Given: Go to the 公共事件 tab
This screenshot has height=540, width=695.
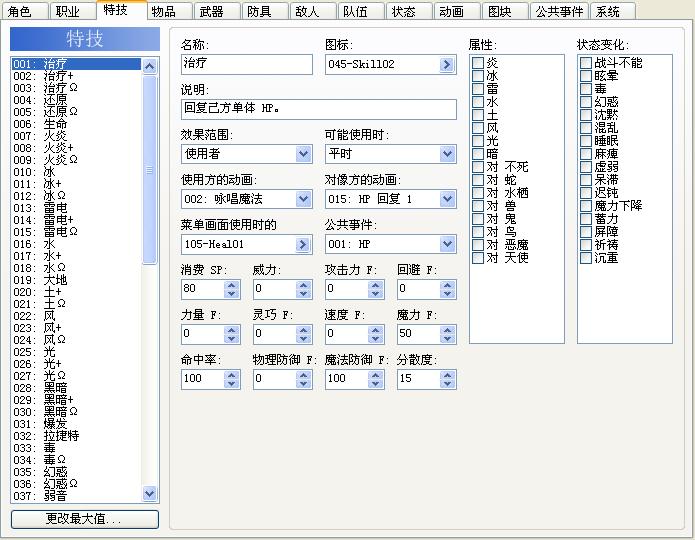Looking at the screenshot, I should pos(559,11).
